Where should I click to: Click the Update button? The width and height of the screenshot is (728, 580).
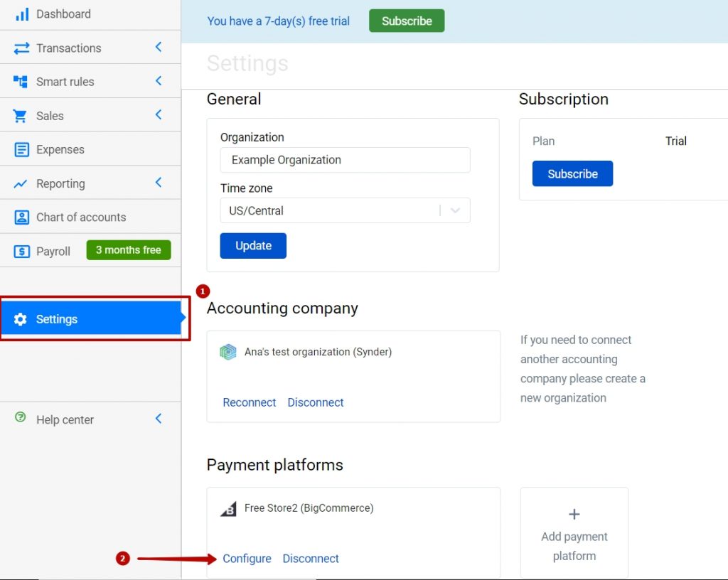[253, 246]
